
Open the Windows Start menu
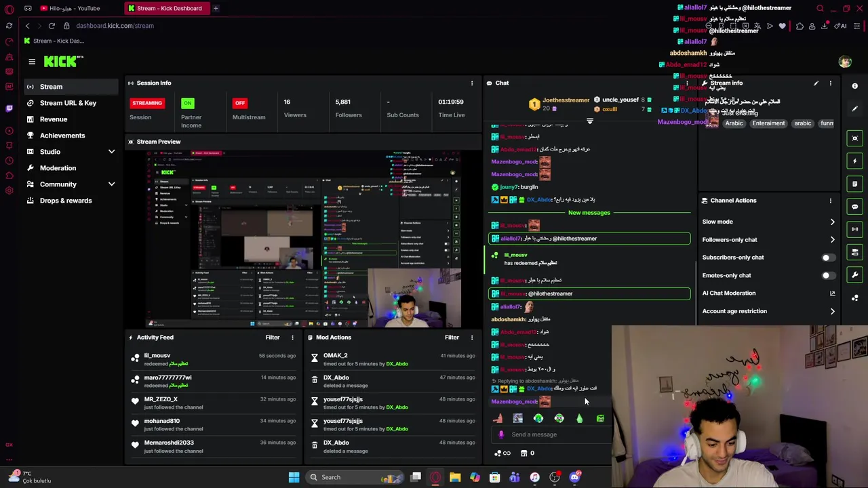[294, 477]
